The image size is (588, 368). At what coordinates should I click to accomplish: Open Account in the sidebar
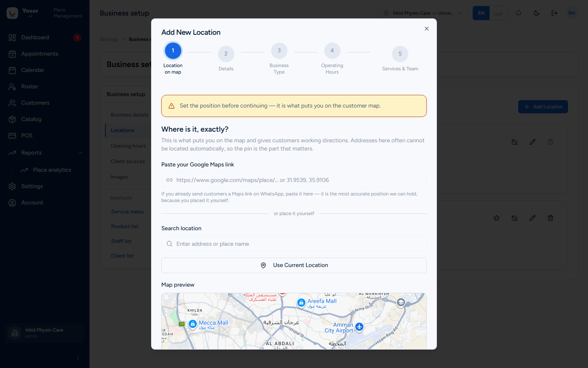click(x=45, y=202)
